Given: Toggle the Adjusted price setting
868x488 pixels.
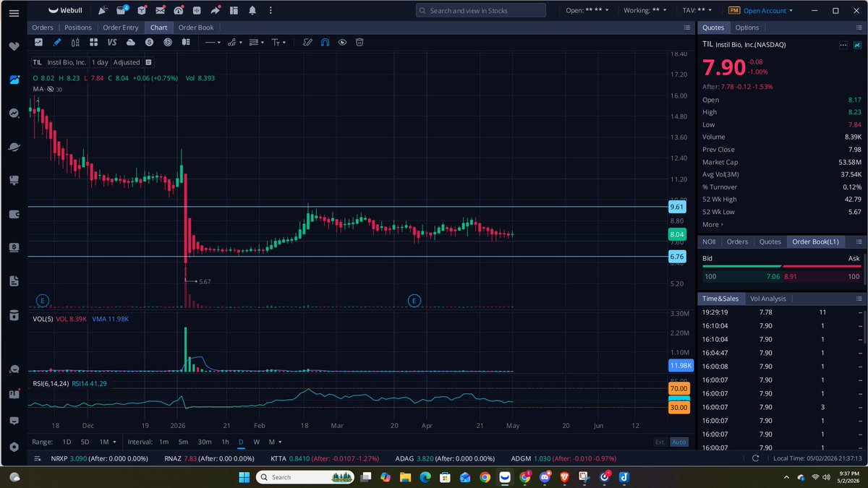Looking at the screenshot, I should tap(127, 62).
